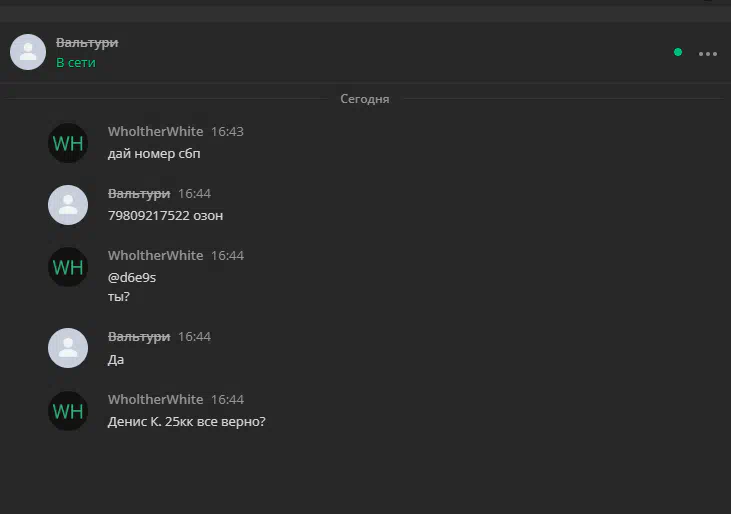731x514 pixels.
Task: Click the 'Денис К. 25кк все верно?' message
Action: pos(186,422)
